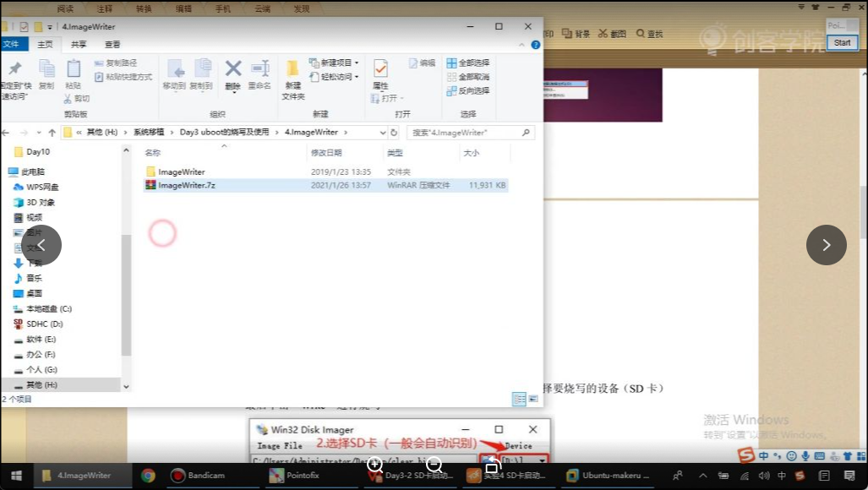Open the Windows Start menu

[16, 476]
